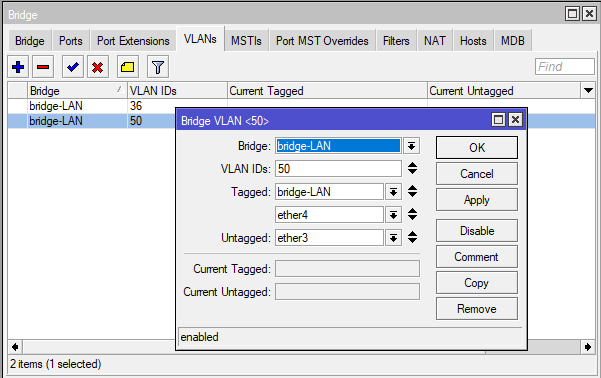Expand the table columns dropdown arrow
The image size is (601, 378).
coord(588,91)
